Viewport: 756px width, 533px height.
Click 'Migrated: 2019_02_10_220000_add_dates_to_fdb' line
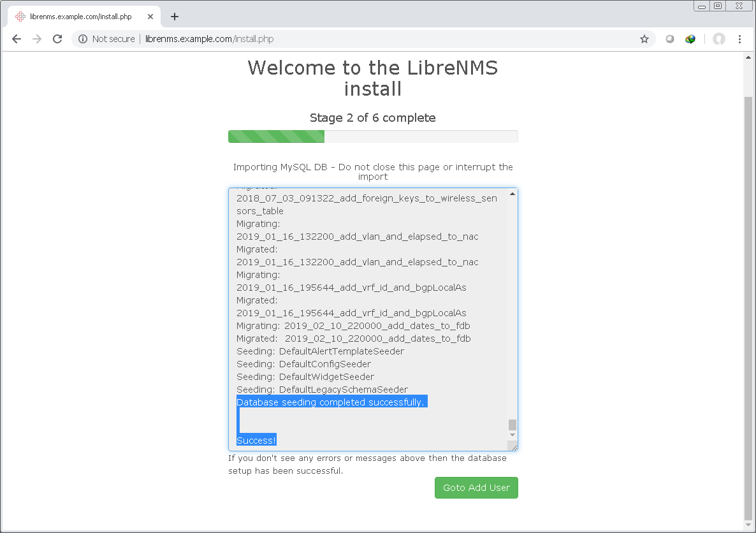coord(353,339)
